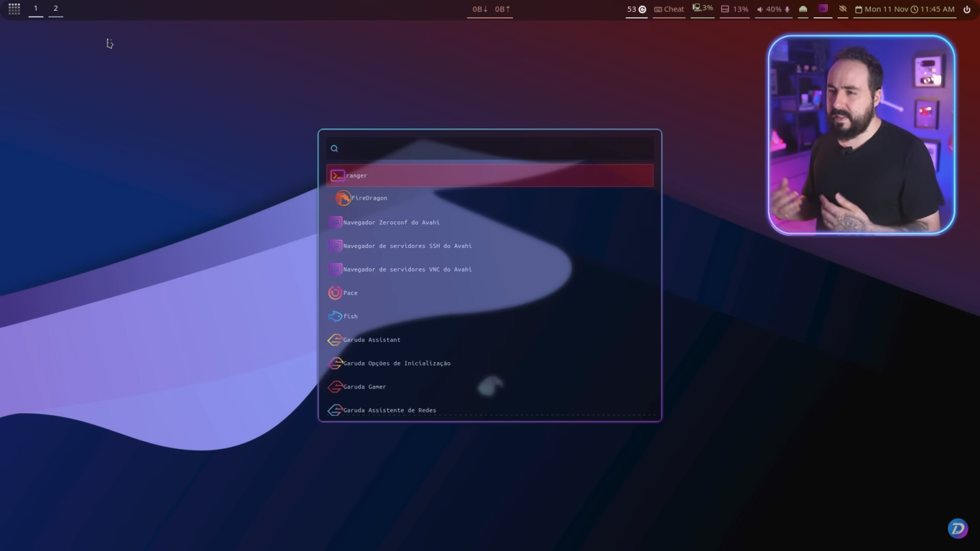Switch to workspace 2
Image resolution: width=980 pixels, height=551 pixels.
coord(56,8)
